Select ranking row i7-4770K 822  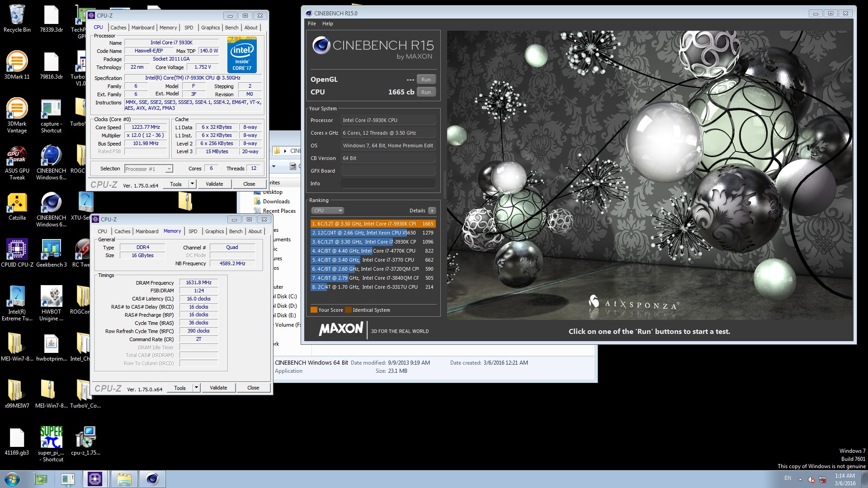373,251
